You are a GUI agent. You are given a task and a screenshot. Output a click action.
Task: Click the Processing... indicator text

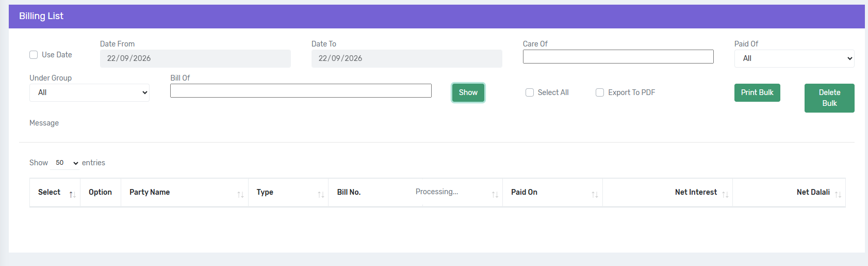tap(437, 192)
